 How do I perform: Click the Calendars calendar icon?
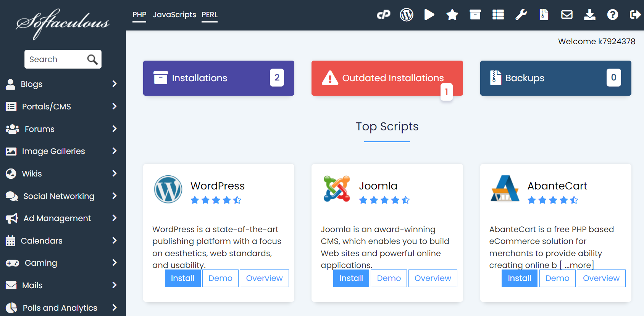click(x=10, y=241)
